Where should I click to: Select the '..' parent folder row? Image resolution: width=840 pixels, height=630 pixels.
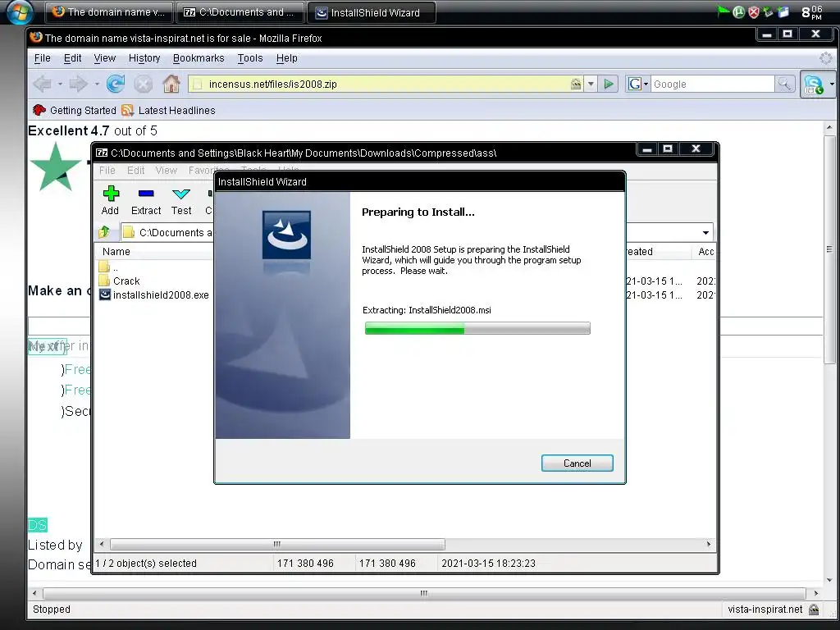point(108,267)
